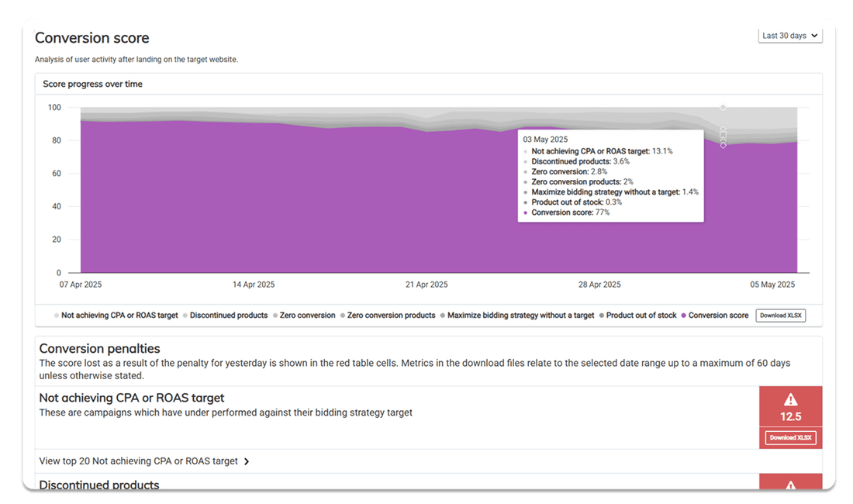Click the Conversion score page heading
The width and height of the screenshot is (853, 504).
pos(92,38)
